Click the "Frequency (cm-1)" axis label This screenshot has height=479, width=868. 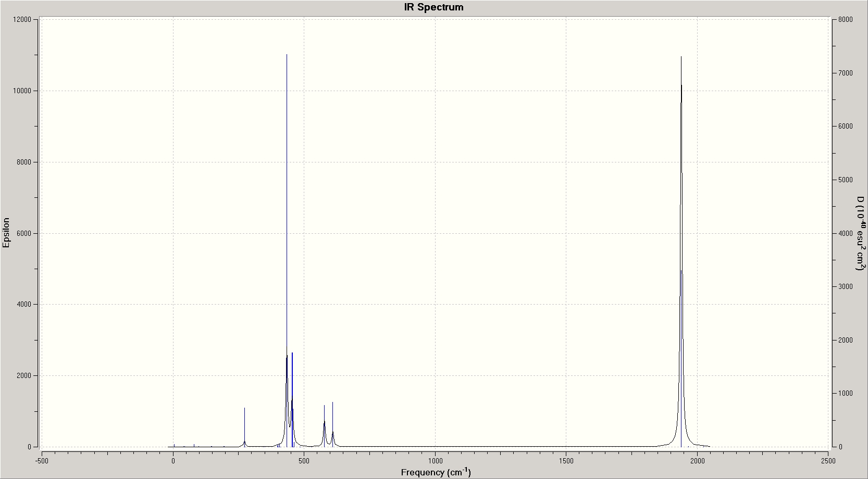tap(436, 472)
